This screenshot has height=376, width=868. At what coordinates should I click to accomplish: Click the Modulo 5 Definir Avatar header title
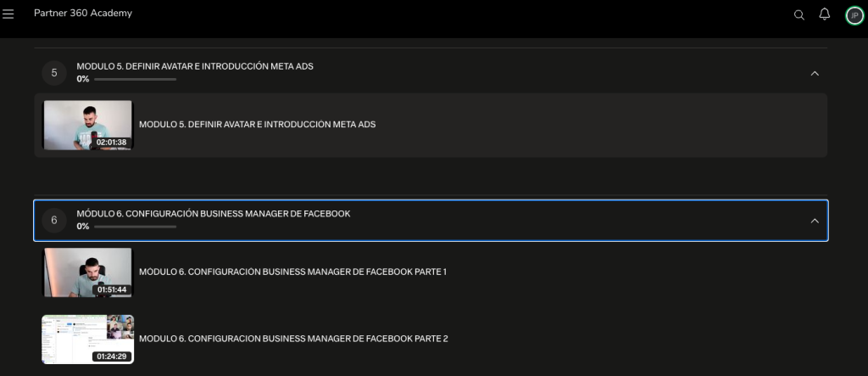click(x=195, y=66)
